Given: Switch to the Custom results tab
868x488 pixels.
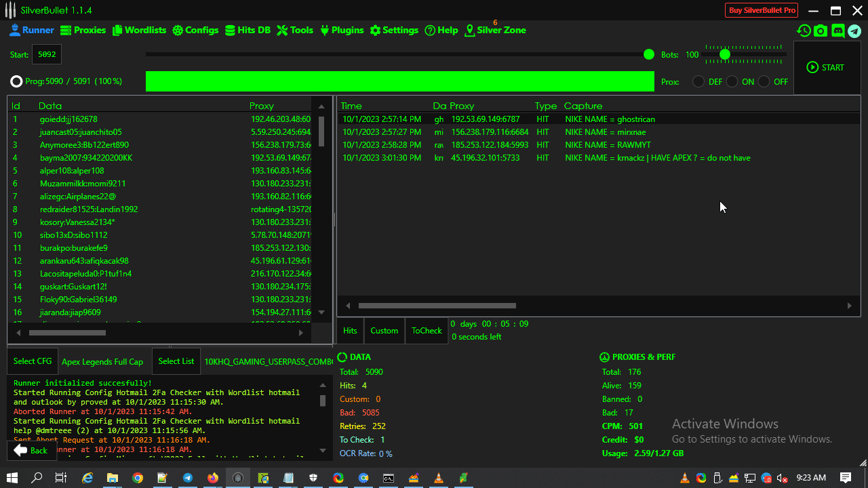Looking at the screenshot, I should pos(384,331).
